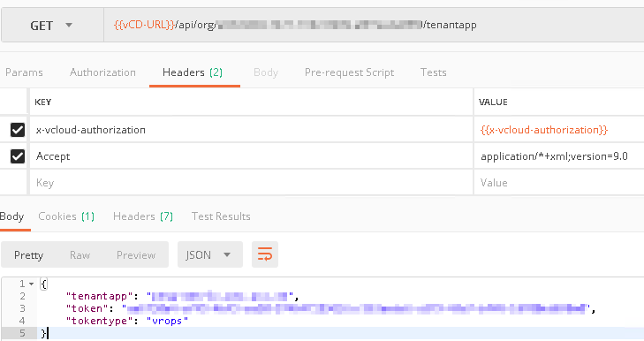Toggle the wrap lines icon
Viewport: 644px width, 341px height.
point(265,254)
